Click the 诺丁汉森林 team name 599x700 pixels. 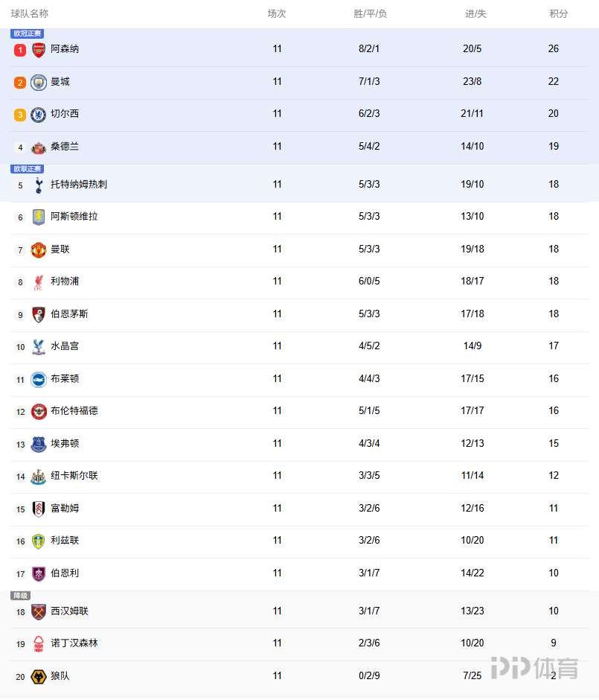tap(74, 643)
